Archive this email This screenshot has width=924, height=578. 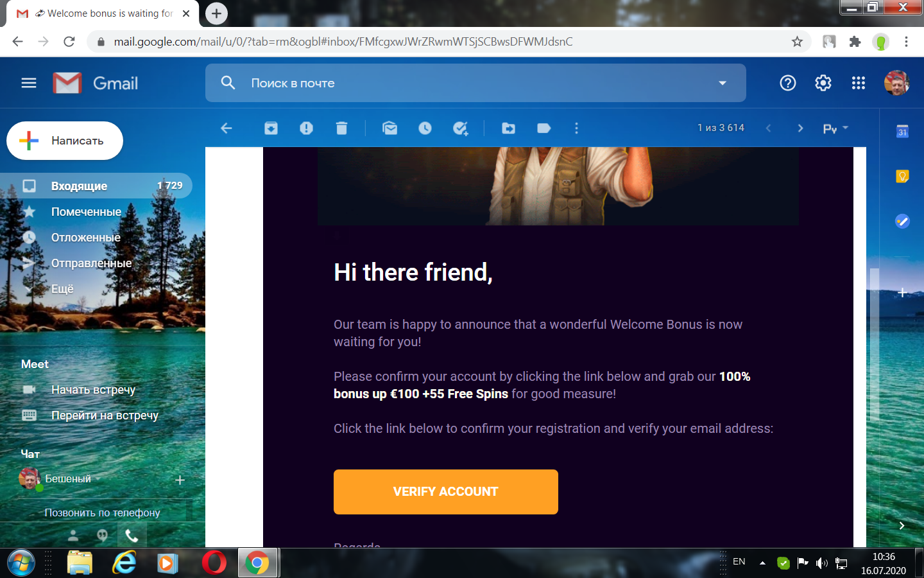(x=271, y=128)
